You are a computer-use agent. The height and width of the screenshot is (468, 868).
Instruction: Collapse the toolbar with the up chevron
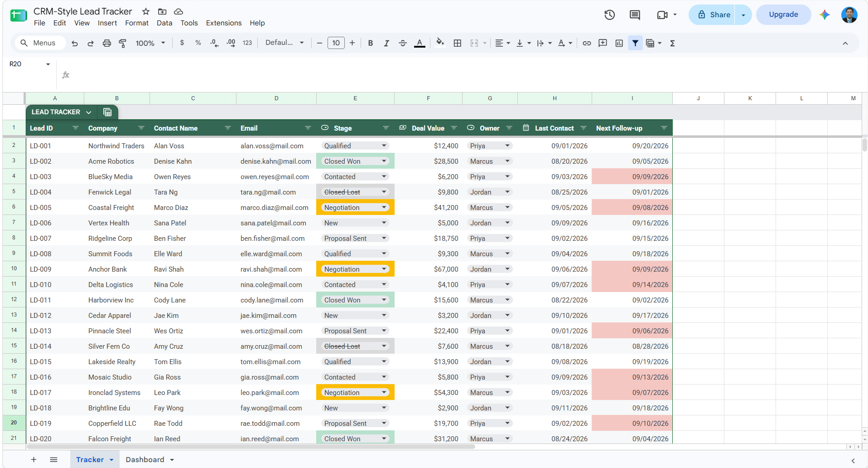point(845,43)
